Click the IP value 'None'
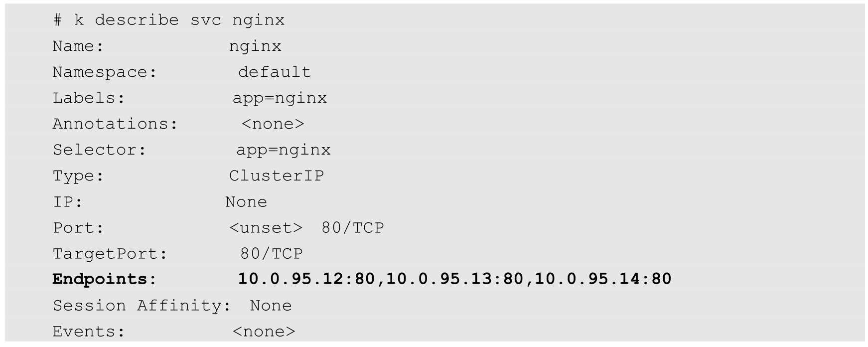The image size is (868, 347). [246, 202]
